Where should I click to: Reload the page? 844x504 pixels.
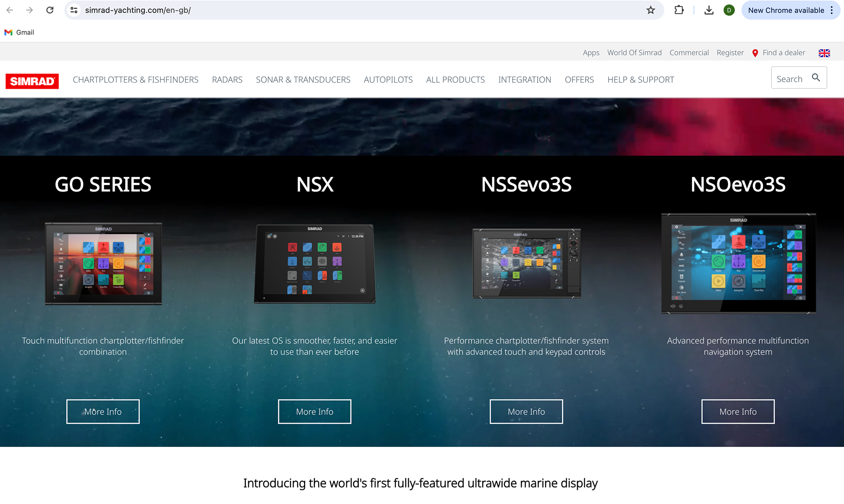click(x=50, y=10)
